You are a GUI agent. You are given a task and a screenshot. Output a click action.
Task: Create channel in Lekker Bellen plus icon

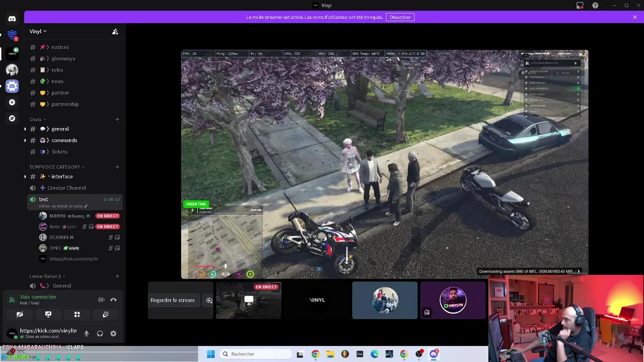point(117,276)
